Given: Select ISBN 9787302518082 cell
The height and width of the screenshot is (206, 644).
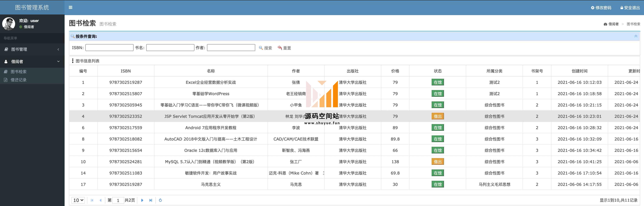Looking at the screenshot, I should click(x=126, y=139).
